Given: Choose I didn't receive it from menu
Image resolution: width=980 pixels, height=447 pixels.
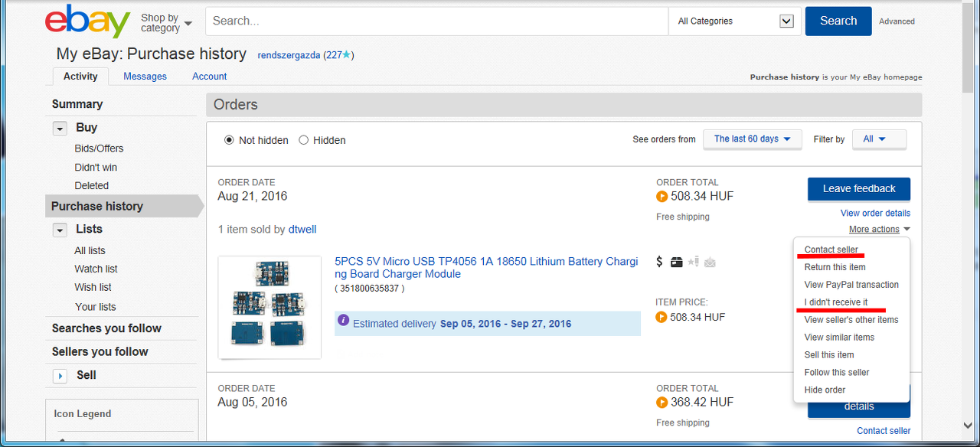Looking at the screenshot, I should [x=836, y=302].
